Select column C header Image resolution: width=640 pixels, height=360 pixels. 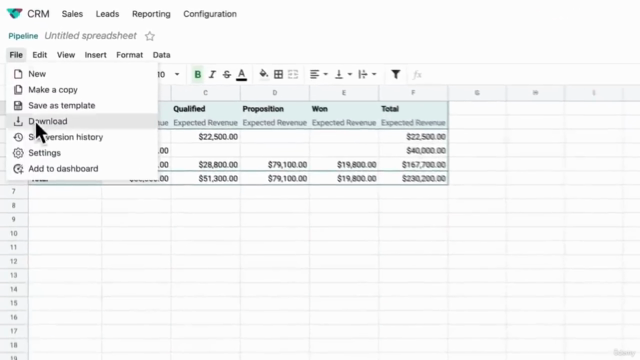pos(206,93)
